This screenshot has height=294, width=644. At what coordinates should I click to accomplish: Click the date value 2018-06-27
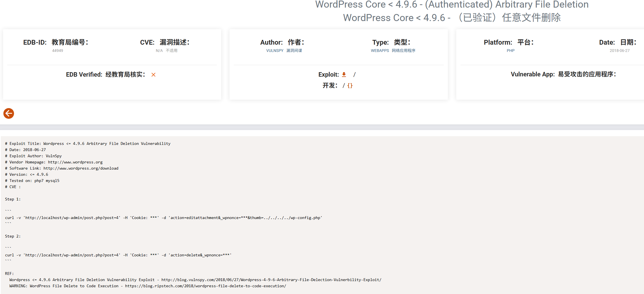pyautogui.click(x=619, y=51)
